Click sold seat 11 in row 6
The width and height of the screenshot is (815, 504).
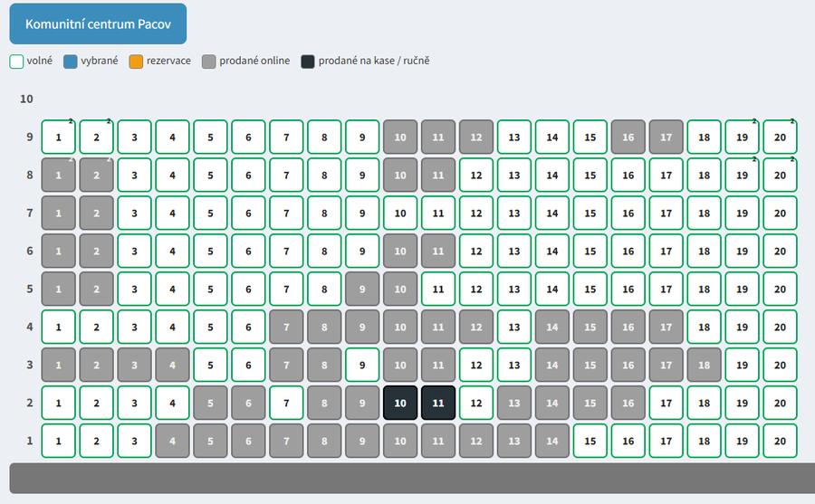(x=438, y=251)
